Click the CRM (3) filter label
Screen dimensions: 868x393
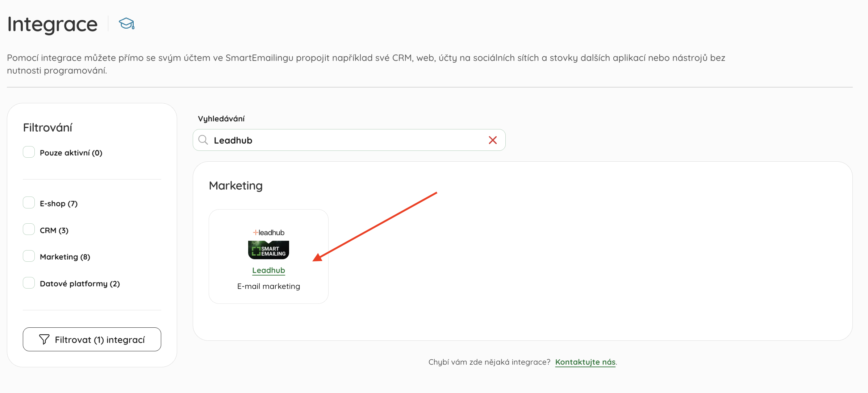54,230
